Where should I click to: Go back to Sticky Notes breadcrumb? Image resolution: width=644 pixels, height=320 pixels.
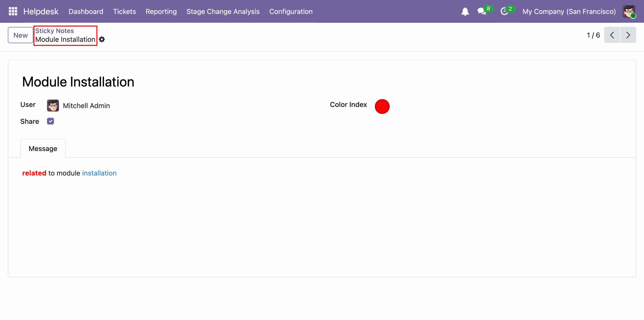point(55,31)
